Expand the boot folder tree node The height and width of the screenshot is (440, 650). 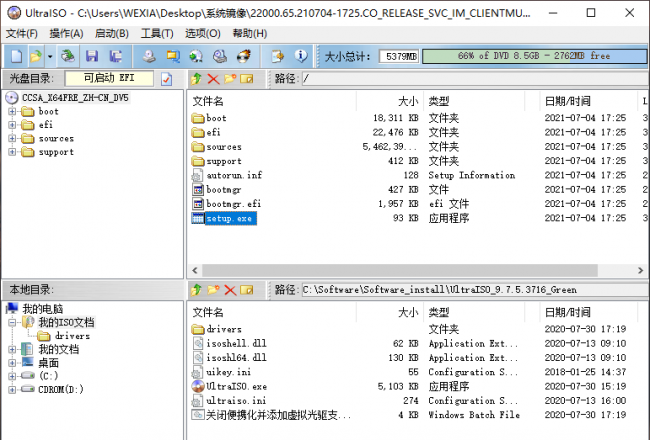[12, 112]
